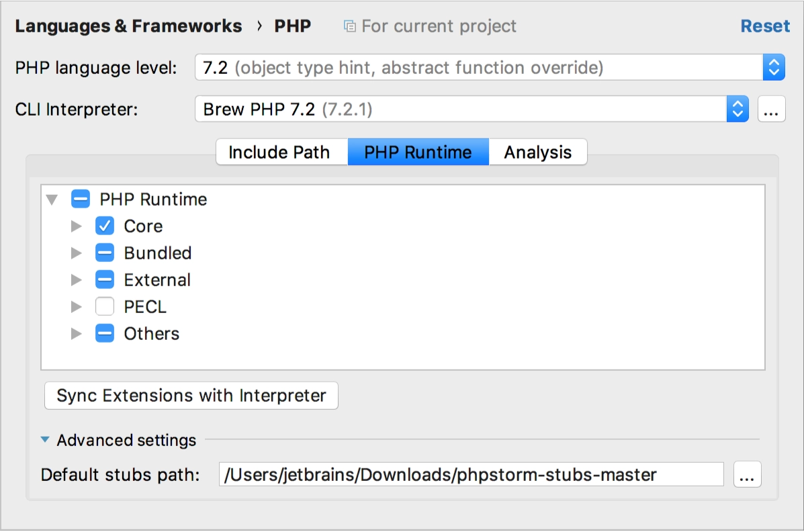Switch to the Analysis tab
The width and height of the screenshot is (804, 532).
(x=538, y=152)
